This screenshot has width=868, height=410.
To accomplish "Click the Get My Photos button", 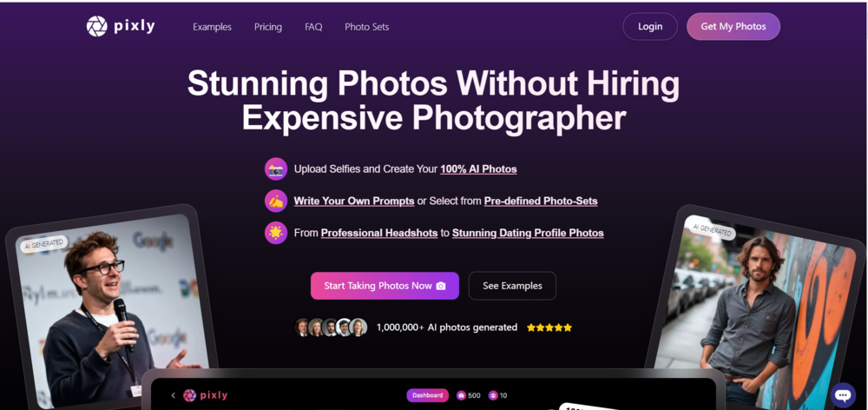I will (733, 26).
